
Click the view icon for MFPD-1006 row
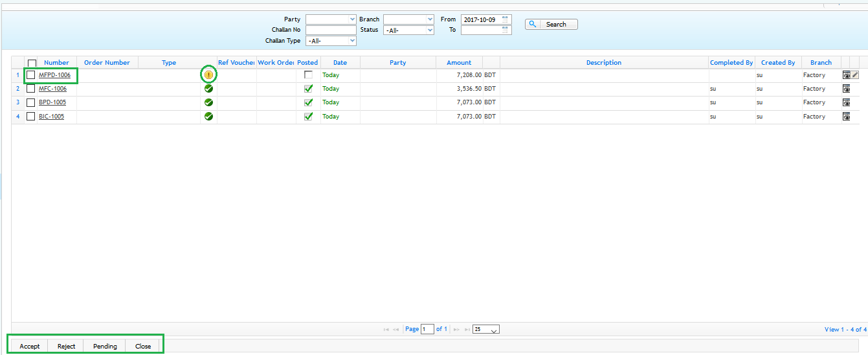(846, 75)
